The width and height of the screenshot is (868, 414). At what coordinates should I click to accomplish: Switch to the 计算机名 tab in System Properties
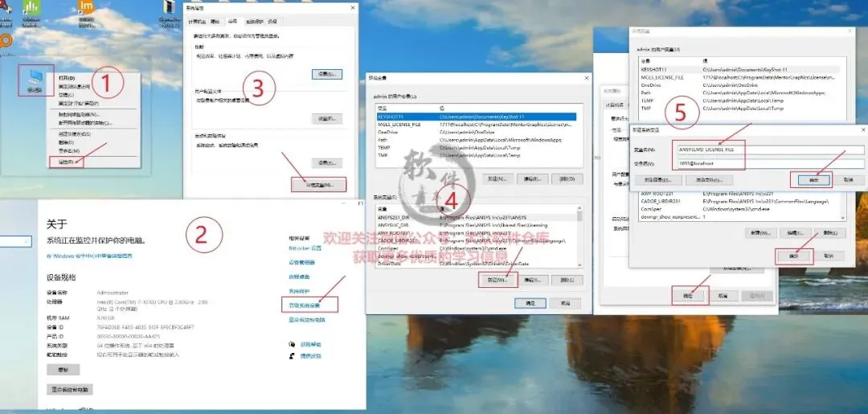(197, 22)
